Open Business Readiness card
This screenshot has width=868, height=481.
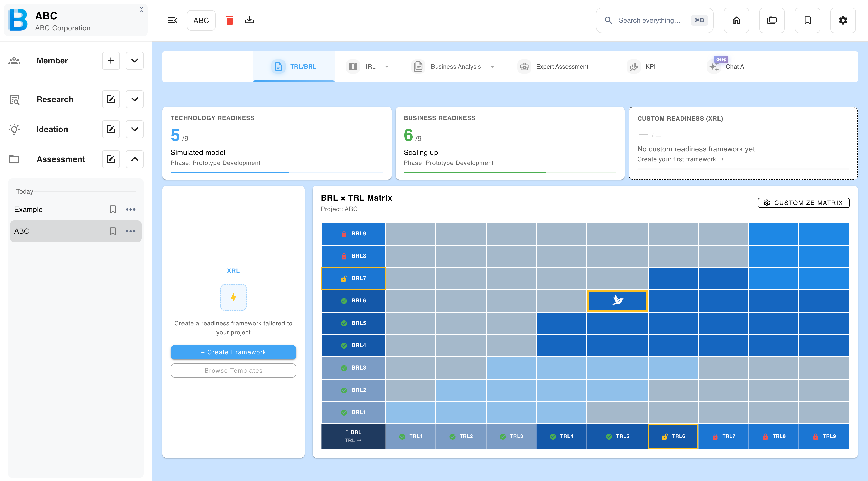[510, 143]
